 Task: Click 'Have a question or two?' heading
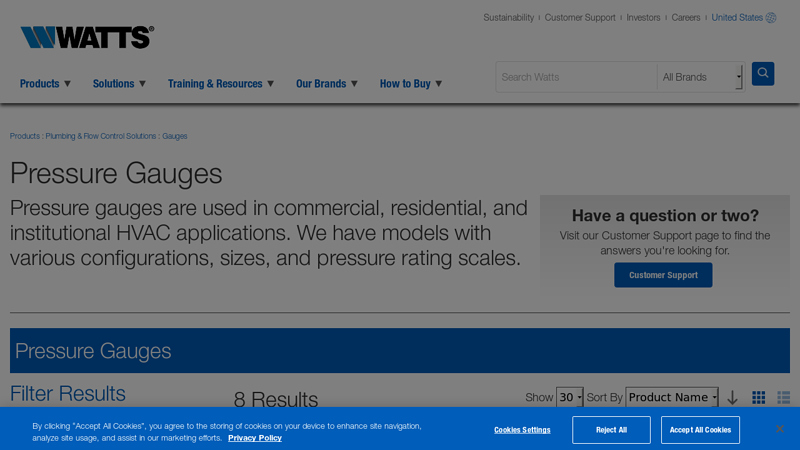point(665,215)
